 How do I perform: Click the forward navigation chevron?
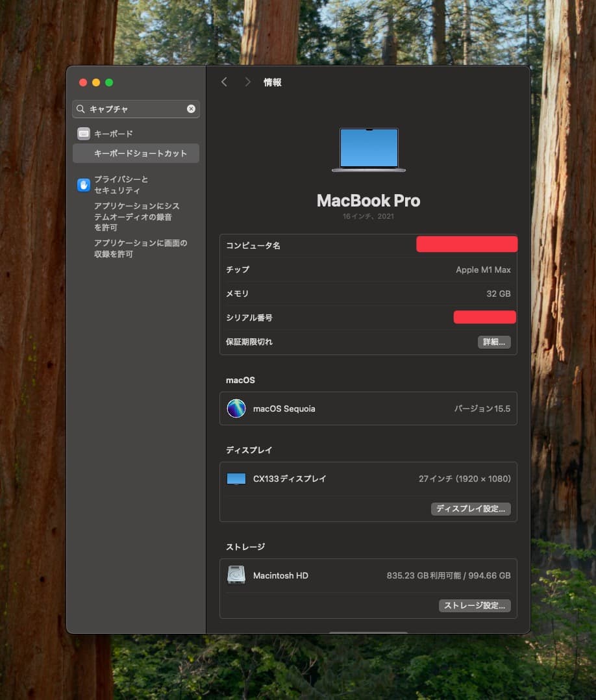tap(247, 82)
